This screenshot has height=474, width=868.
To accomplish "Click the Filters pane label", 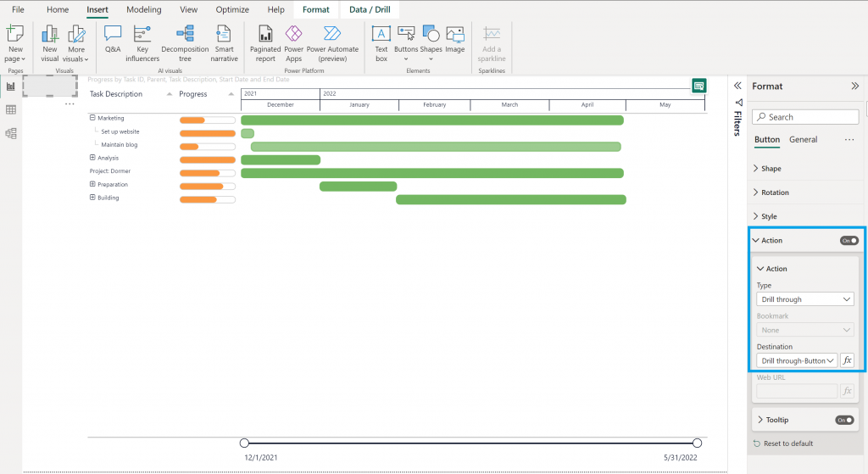I will tap(737, 123).
